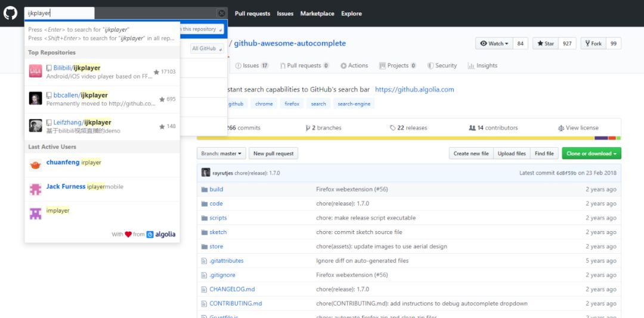Open the Branch: master dropdown

point(221,154)
